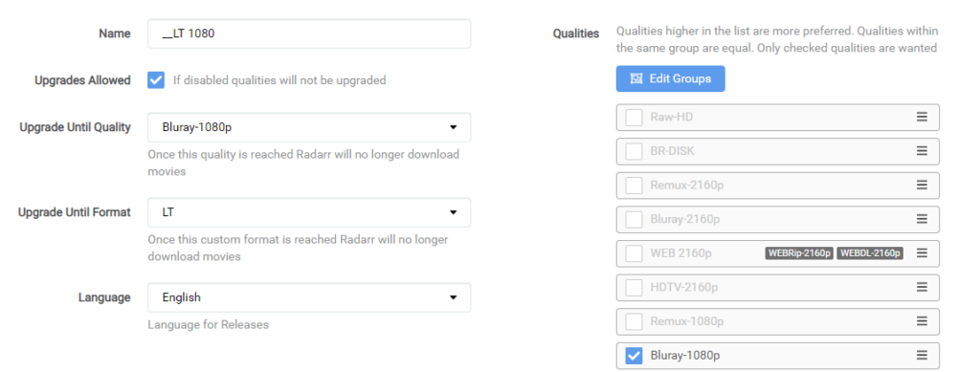
Task: Click the drag handle icon for BR-DISK
Action: click(922, 151)
